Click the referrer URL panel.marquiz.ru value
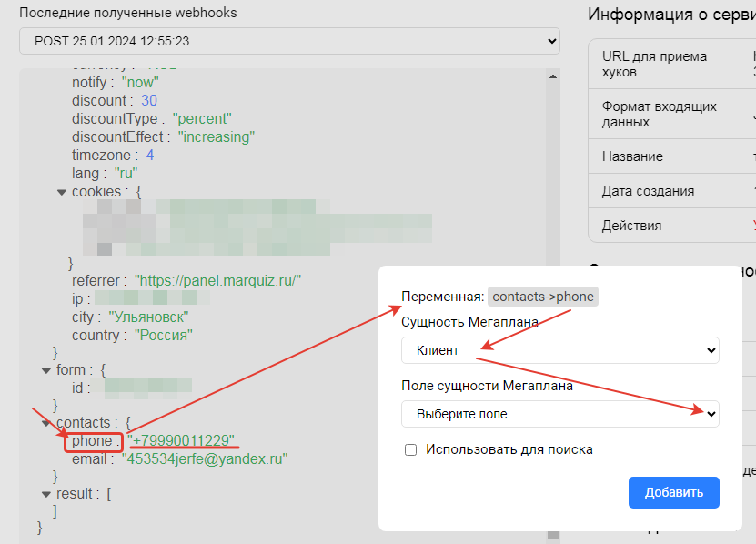Screen dimensions: 756x544 pos(217,281)
